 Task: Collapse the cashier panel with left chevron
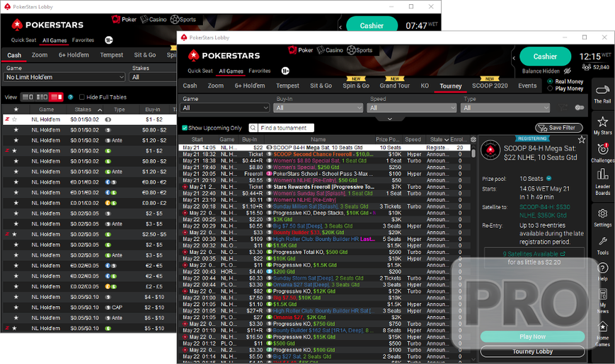point(514,58)
